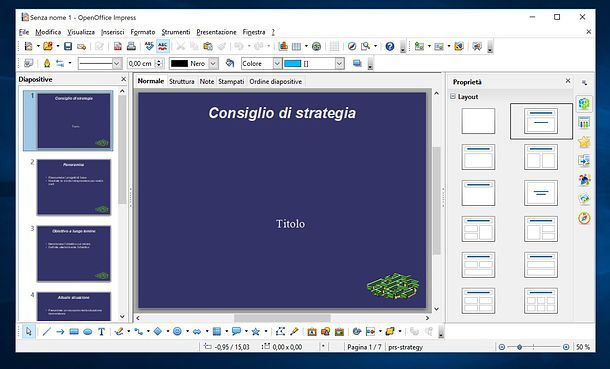Switch to the Stampati tab
This screenshot has height=369, width=610.
point(231,81)
